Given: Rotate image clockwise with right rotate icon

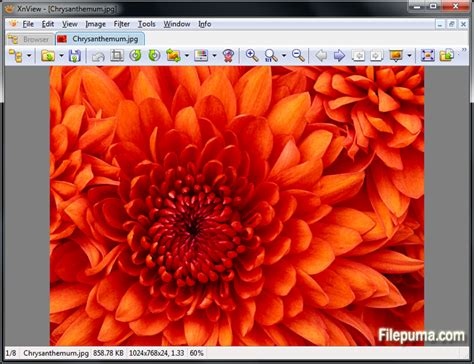Looking at the screenshot, I should click(154, 55).
